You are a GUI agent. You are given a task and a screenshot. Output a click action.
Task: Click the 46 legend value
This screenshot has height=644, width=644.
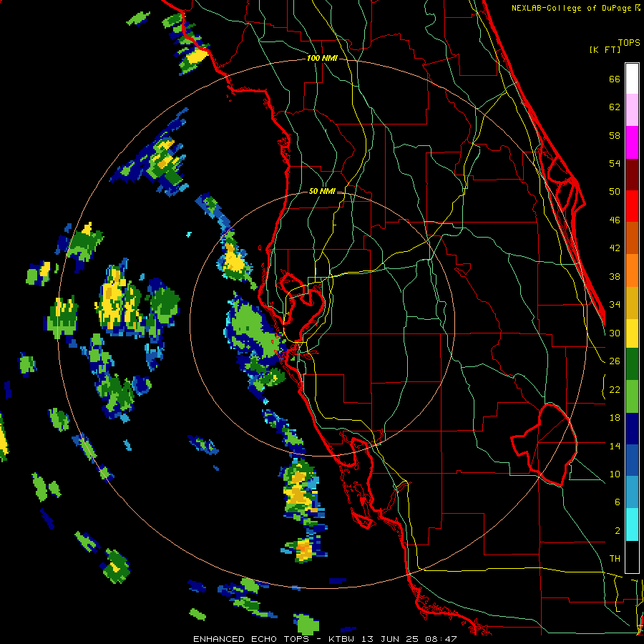615,220
